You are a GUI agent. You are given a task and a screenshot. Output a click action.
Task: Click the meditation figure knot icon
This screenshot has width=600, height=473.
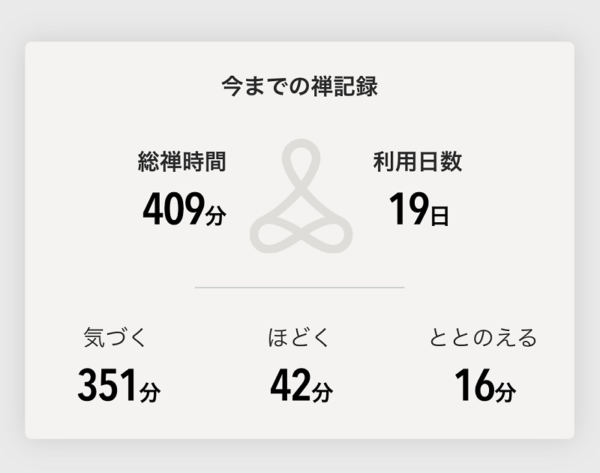[x=301, y=196]
